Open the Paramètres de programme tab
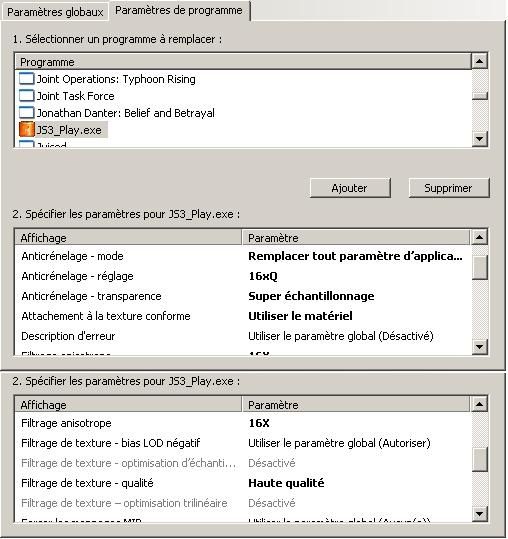The width and height of the screenshot is (508, 539). click(179, 11)
